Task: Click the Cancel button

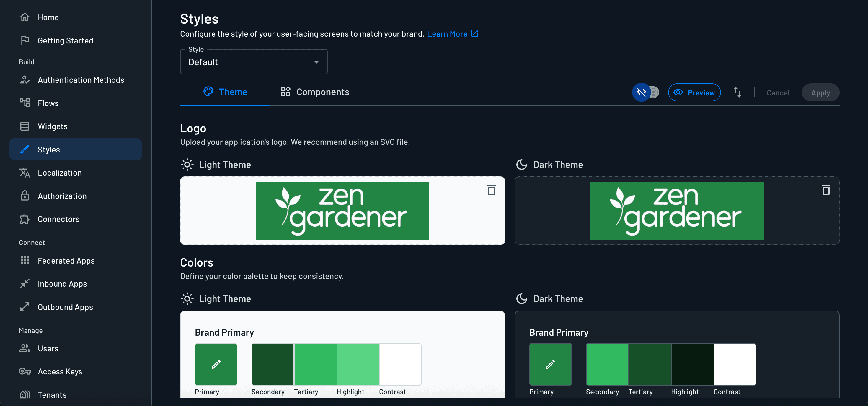Action: pos(778,93)
